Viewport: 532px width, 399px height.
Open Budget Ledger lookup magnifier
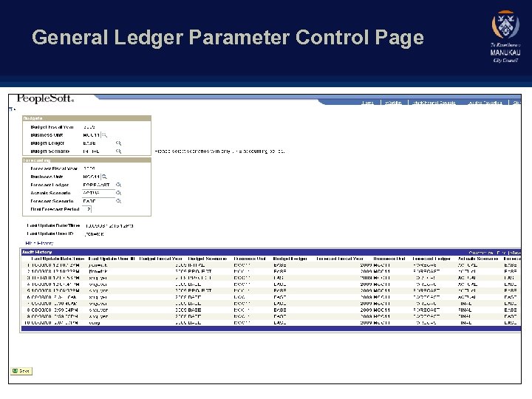pos(118,143)
